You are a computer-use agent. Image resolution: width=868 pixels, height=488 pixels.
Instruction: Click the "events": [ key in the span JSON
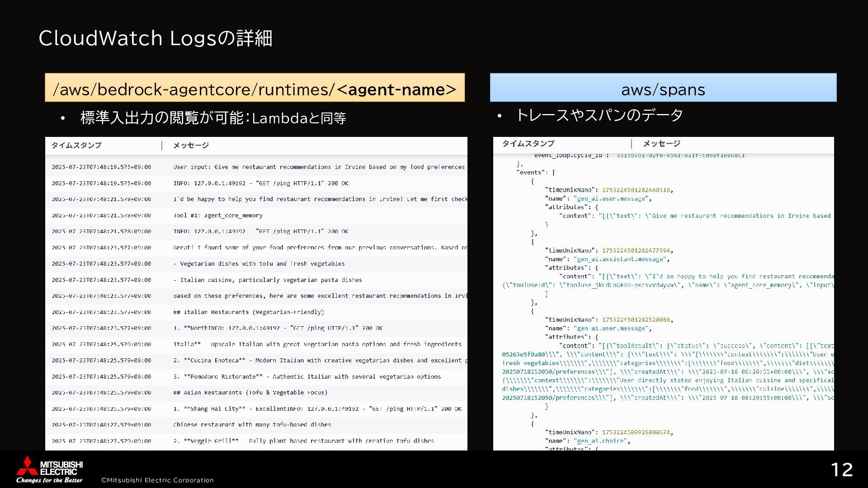[x=536, y=172]
